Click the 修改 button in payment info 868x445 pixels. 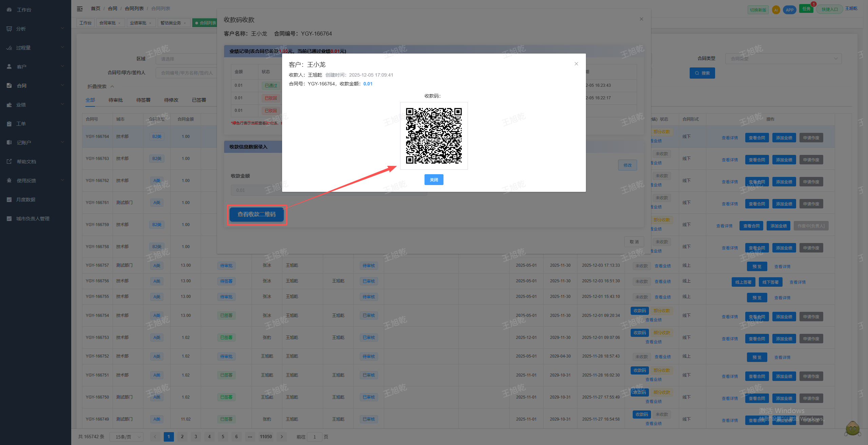(627, 165)
